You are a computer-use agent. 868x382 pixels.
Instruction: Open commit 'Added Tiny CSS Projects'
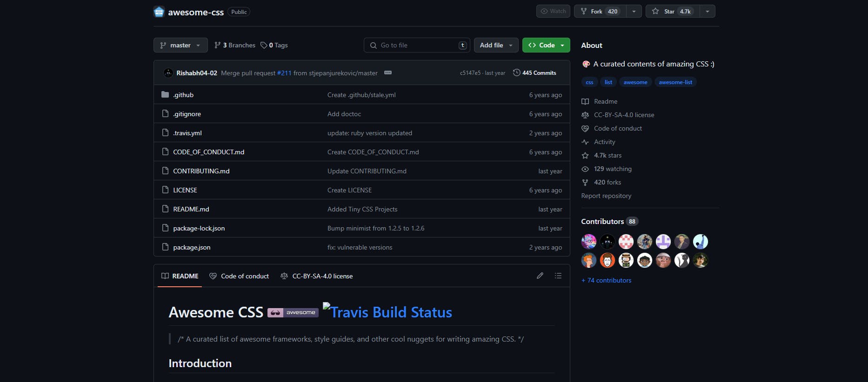[x=362, y=209]
